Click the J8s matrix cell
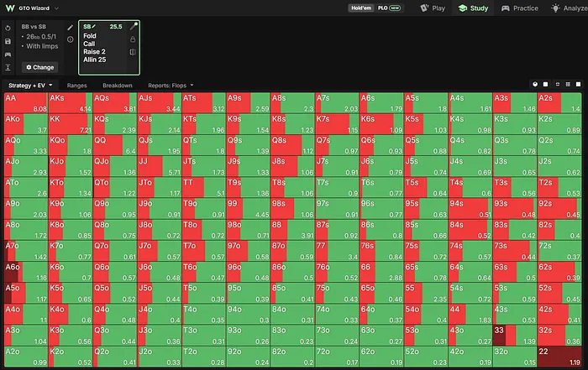This screenshot has width=588, height=370. coord(292,167)
